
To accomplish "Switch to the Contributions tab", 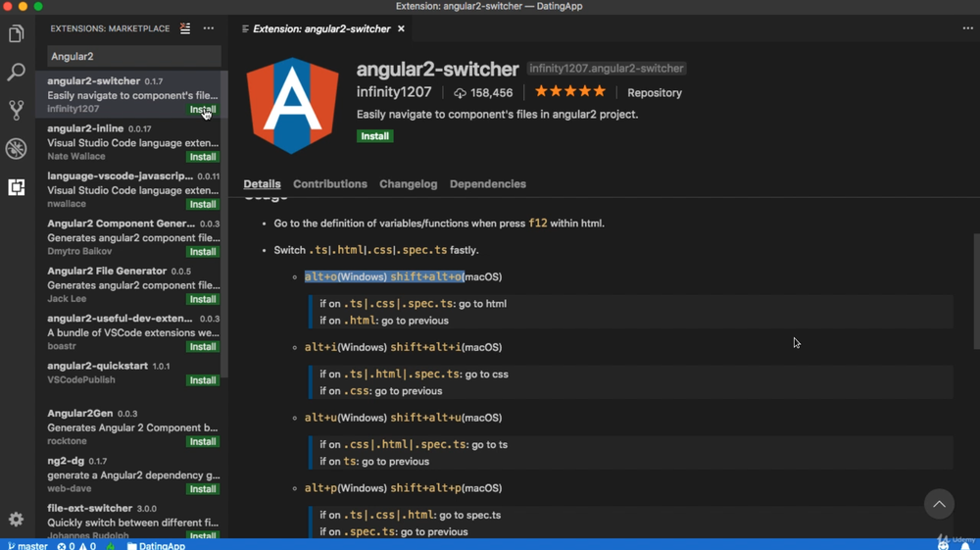I will (330, 184).
